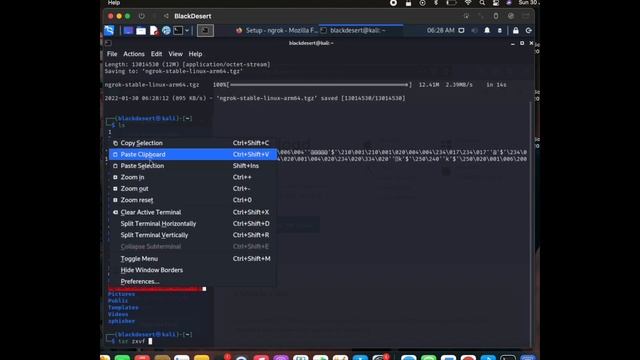Open macOS Help menu in top menu bar
Image resolution: width=640 pixels, height=360 pixels.
(114, 2)
